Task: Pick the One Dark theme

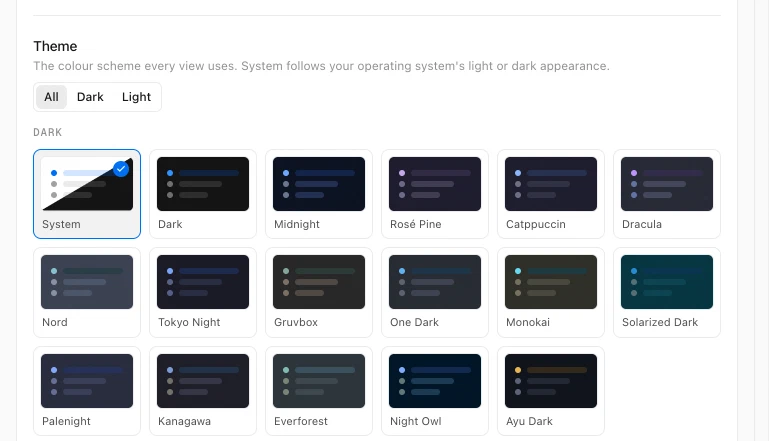Action: click(435, 292)
